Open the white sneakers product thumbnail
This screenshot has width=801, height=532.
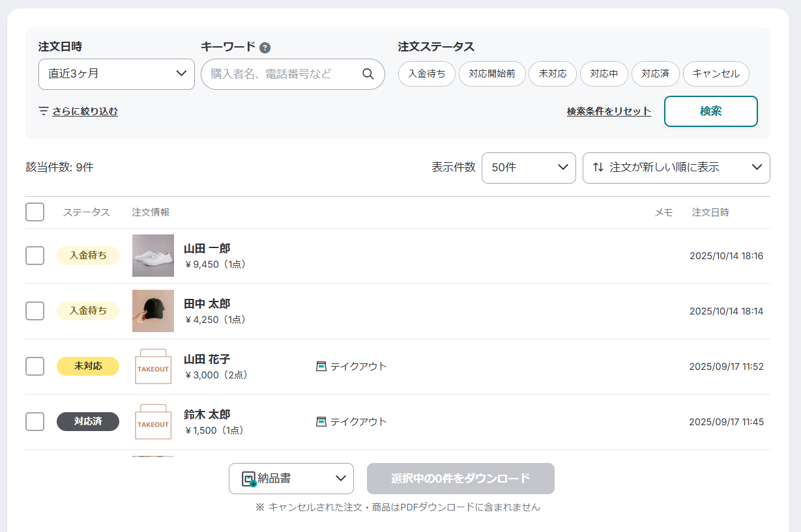(x=153, y=256)
